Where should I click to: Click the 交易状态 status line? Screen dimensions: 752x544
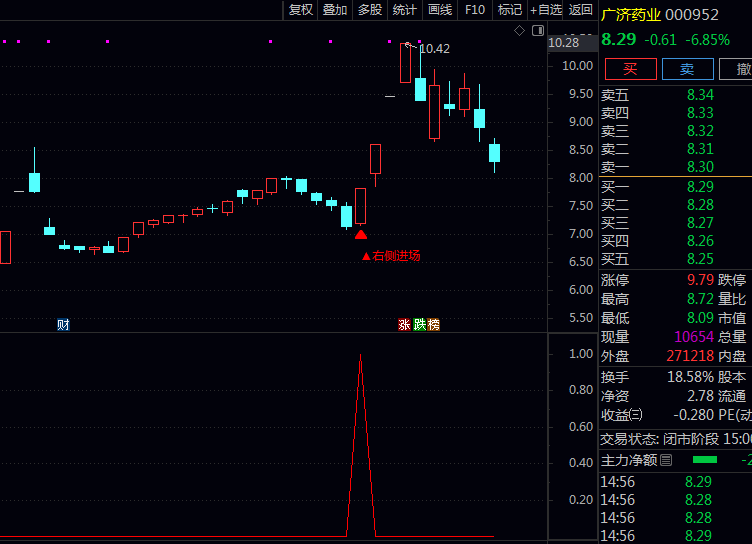point(676,439)
